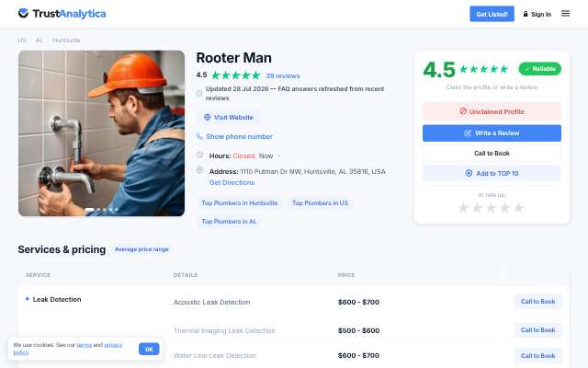Click Water Line Leak Detection detail text
The width and height of the screenshot is (588, 368).
[x=214, y=355]
